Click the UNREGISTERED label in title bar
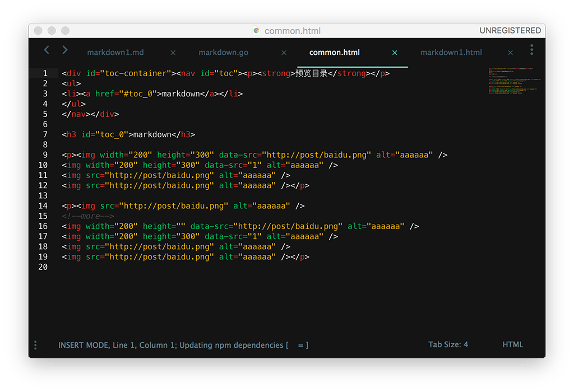The width and height of the screenshot is (574, 392). click(x=510, y=31)
